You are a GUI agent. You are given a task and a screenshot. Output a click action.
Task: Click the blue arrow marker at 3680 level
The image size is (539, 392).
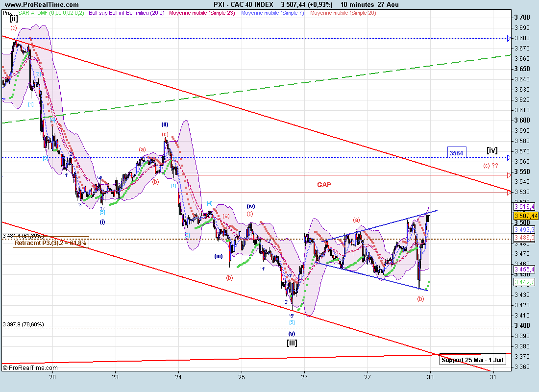pyautogui.click(x=509, y=38)
